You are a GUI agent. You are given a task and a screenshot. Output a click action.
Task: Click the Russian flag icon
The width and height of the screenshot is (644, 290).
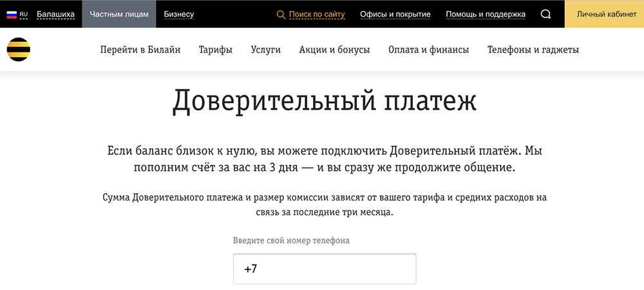pos(12,14)
